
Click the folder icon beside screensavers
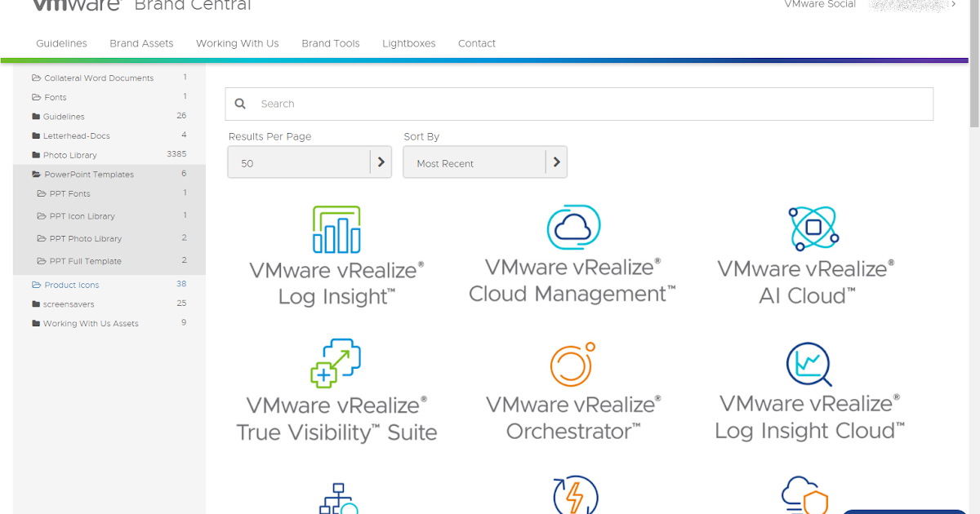click(36, 304)
